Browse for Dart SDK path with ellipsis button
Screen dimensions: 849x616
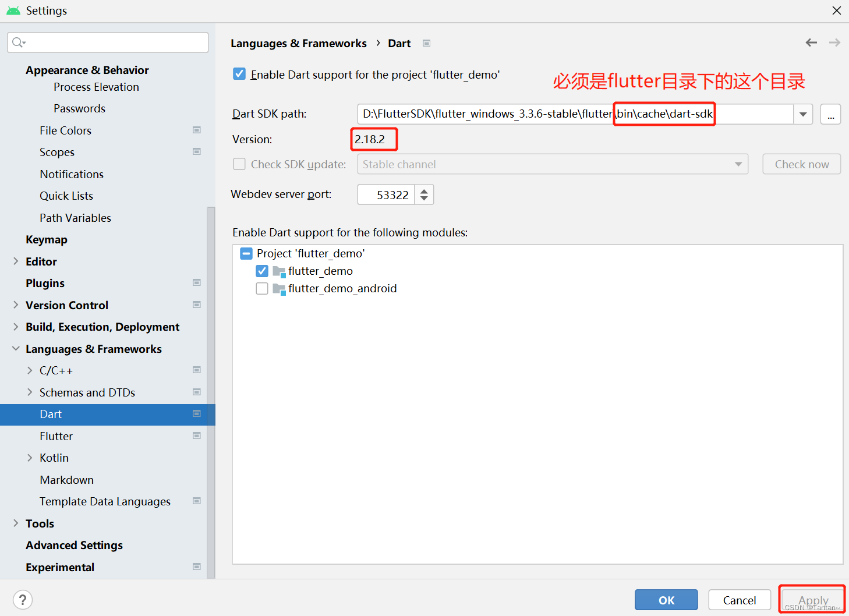click(x=830, y=114)
